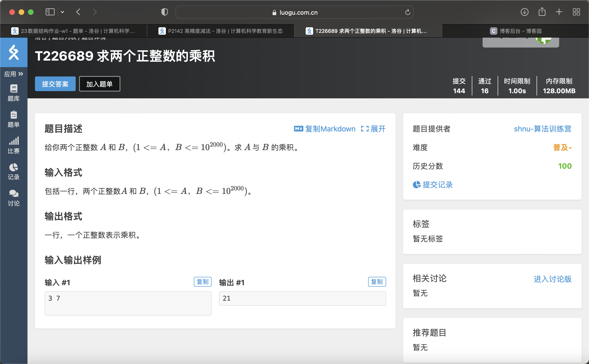Toggle Safari sidebar panel button
This screenshot has width=589, height=364.
pyautogui.click(x=50, y=12)
